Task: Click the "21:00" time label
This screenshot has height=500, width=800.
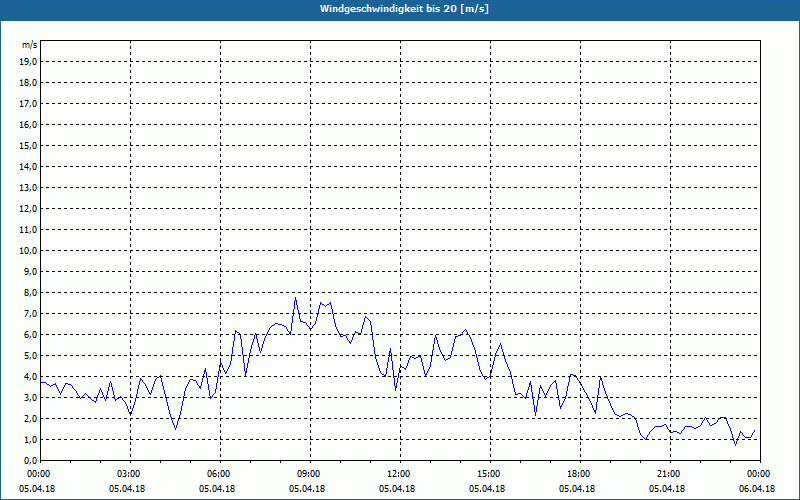Action: click(668, 474)
